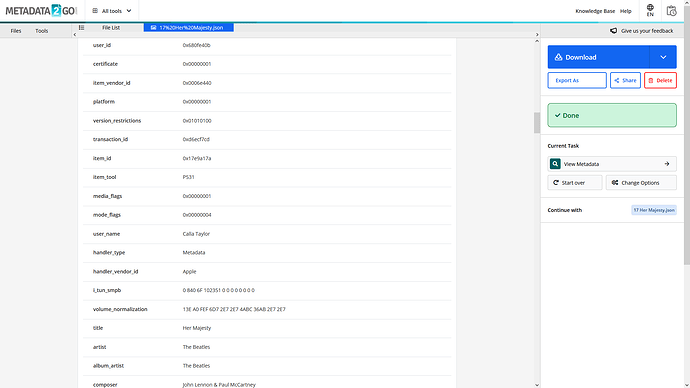Select the volume_normalization value
The height and width of the screenshot is (388, 690).
pyautogui.click(x=234, y=309)
